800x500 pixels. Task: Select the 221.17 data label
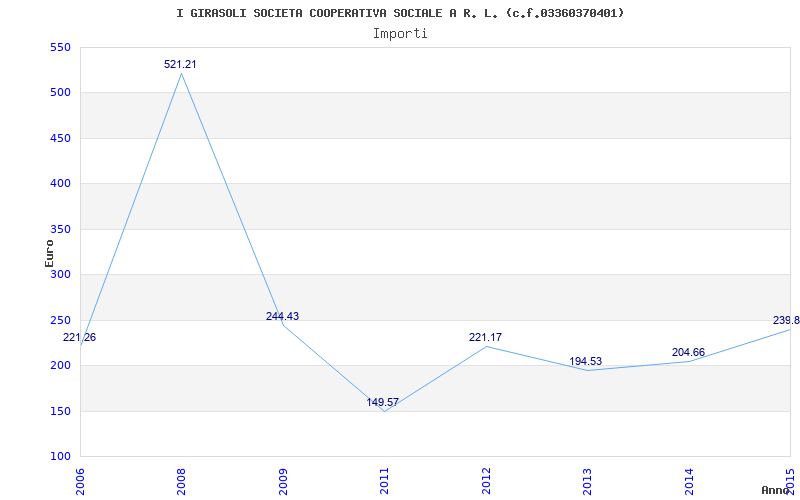(x=485, y=337)
